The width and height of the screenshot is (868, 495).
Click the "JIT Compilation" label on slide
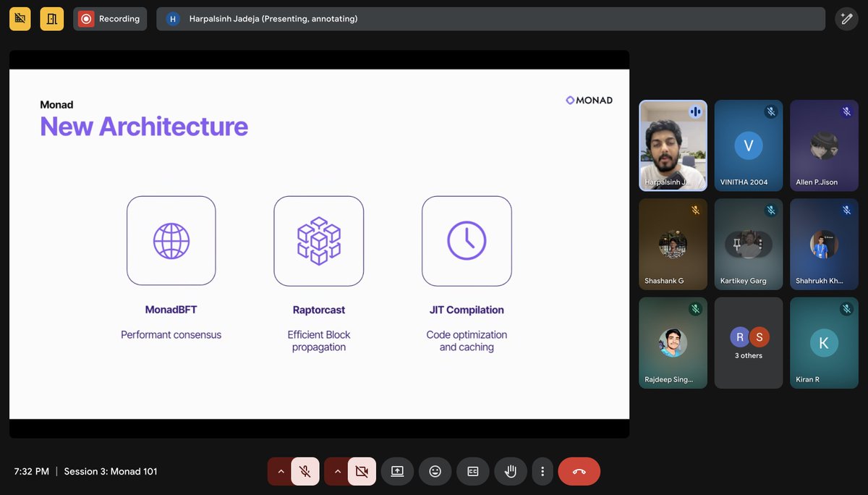(467, 310)
